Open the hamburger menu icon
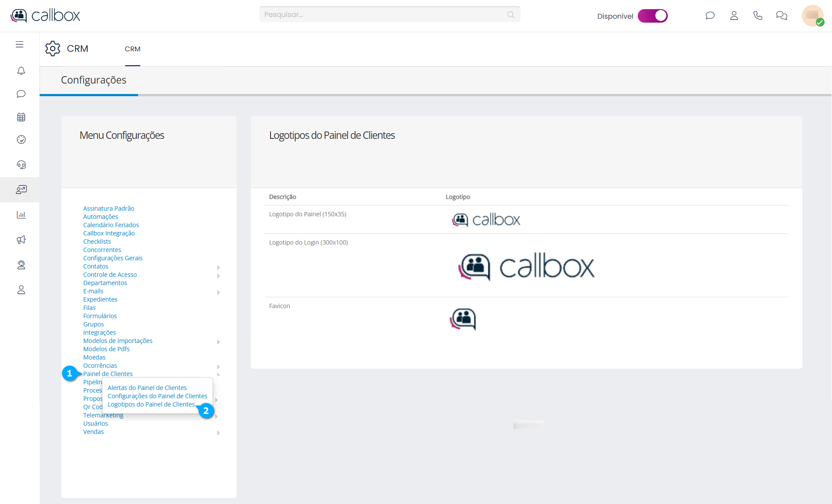The image size is (832, 504). point(20,44)
